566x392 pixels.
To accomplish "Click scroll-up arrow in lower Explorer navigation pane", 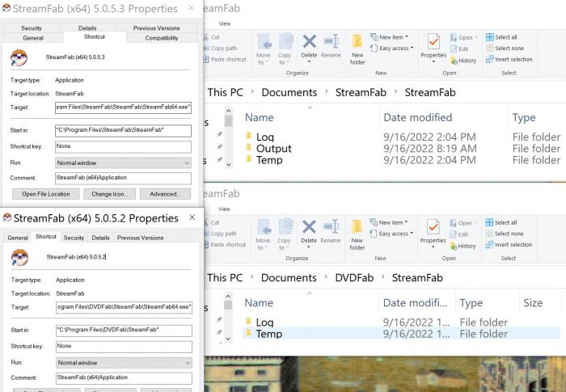I will 228,296.
